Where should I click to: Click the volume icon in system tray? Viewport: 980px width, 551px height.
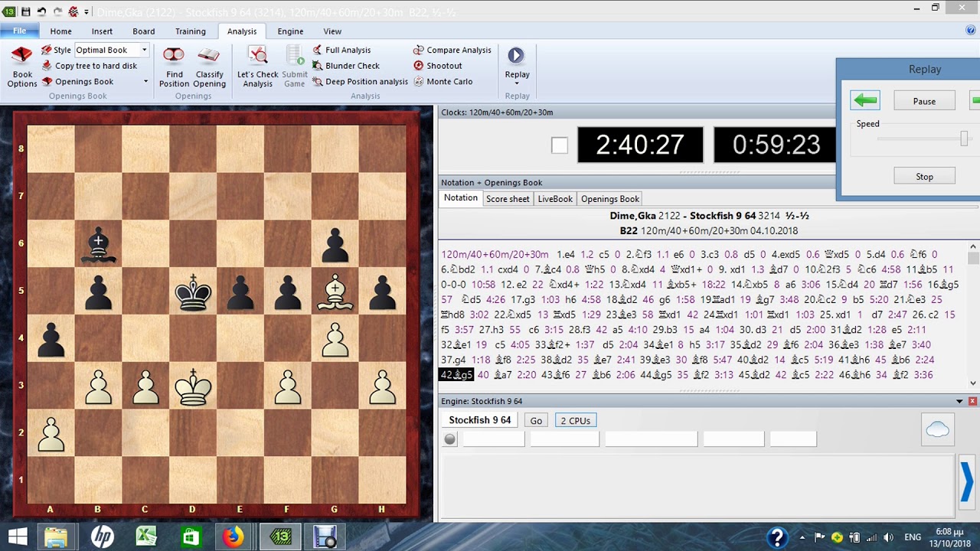point(888,537)
